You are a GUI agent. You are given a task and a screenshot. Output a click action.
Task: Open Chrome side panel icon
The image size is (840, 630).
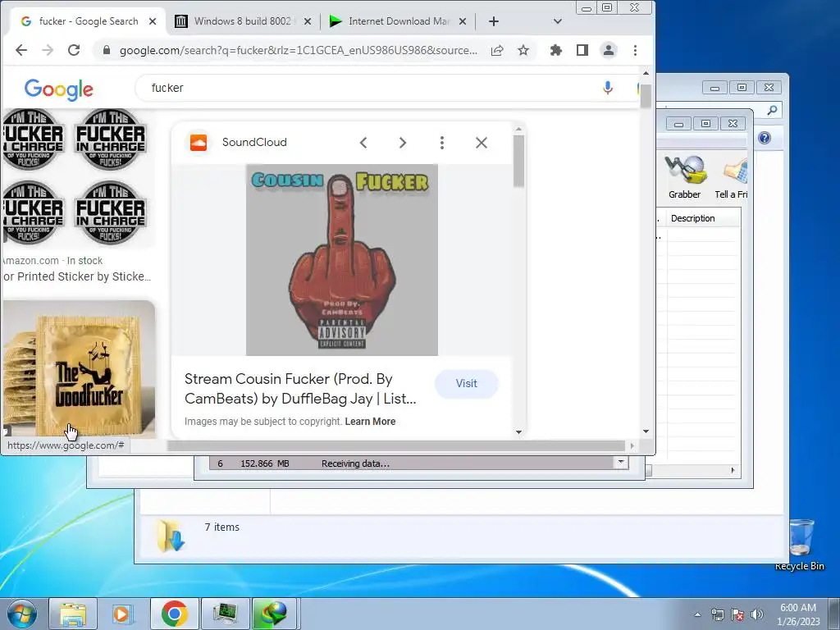(582, 50)
